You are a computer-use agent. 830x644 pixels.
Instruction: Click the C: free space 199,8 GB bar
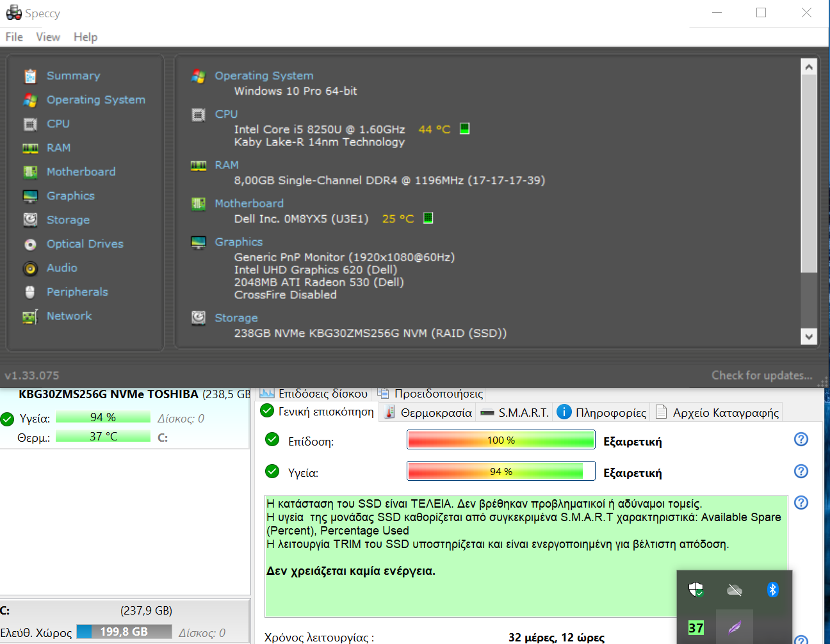coord(124,632)
